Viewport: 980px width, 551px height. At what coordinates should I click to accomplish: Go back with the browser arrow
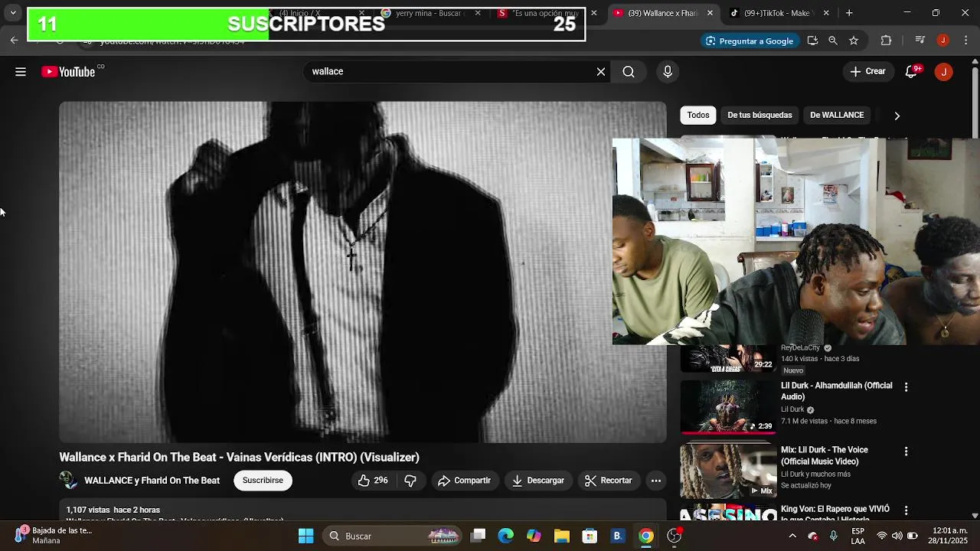coord(14,41)
